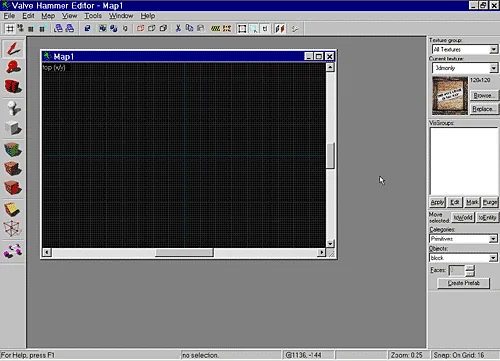Click the Hide Selected Objects toolbar icon

140,29
